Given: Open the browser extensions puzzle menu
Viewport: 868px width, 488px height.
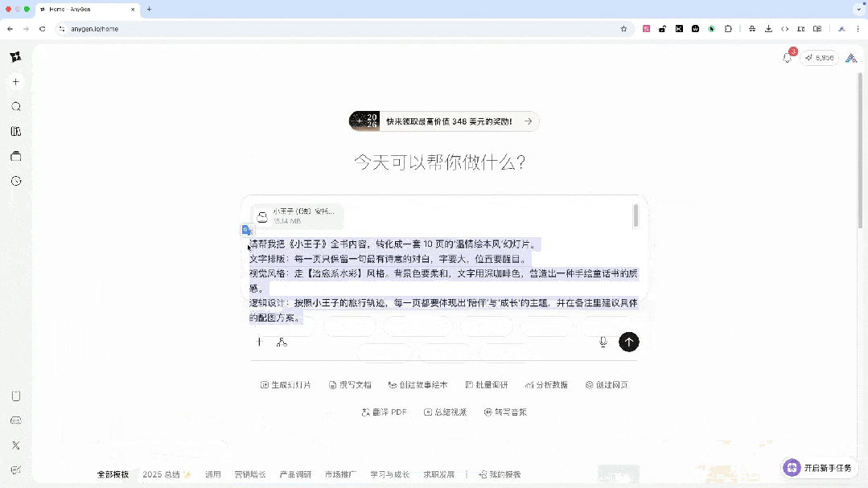Looking at the screenshot, I should 728,28.
